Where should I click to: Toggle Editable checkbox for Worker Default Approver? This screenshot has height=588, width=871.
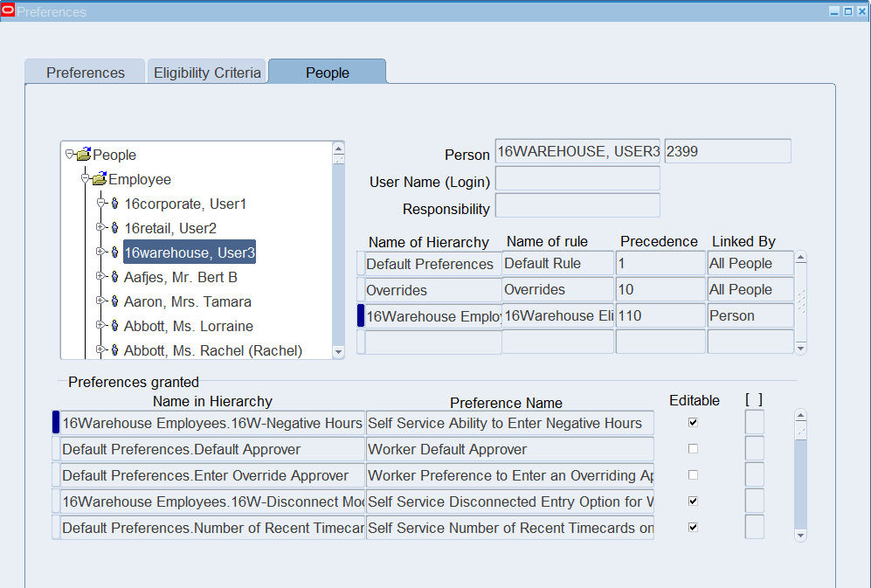693,449
